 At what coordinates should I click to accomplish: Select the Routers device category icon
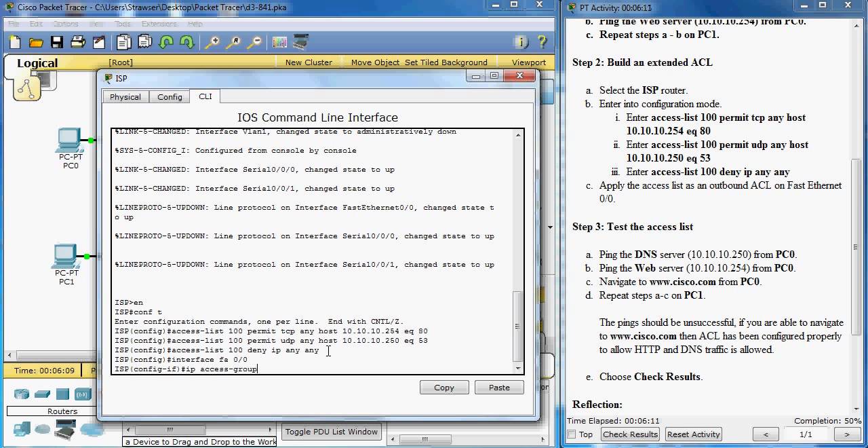22,394
